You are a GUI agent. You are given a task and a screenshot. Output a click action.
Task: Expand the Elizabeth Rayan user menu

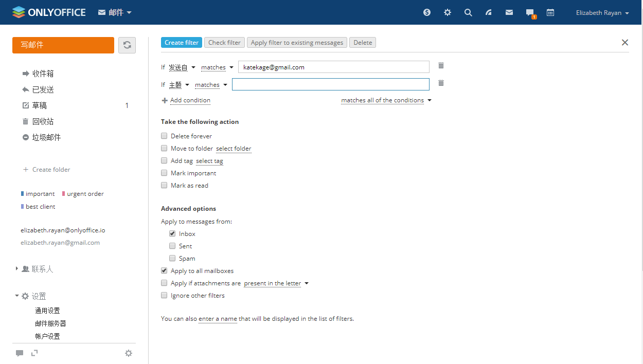[602, 13]
